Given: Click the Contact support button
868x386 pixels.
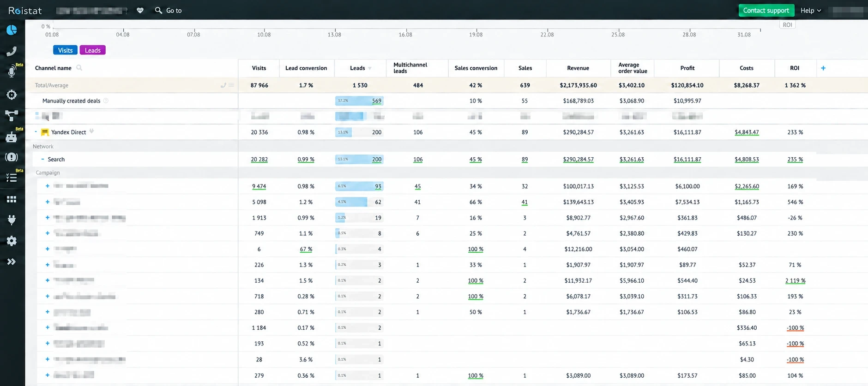Looking at the screenshot, I should tap(766, 10).
